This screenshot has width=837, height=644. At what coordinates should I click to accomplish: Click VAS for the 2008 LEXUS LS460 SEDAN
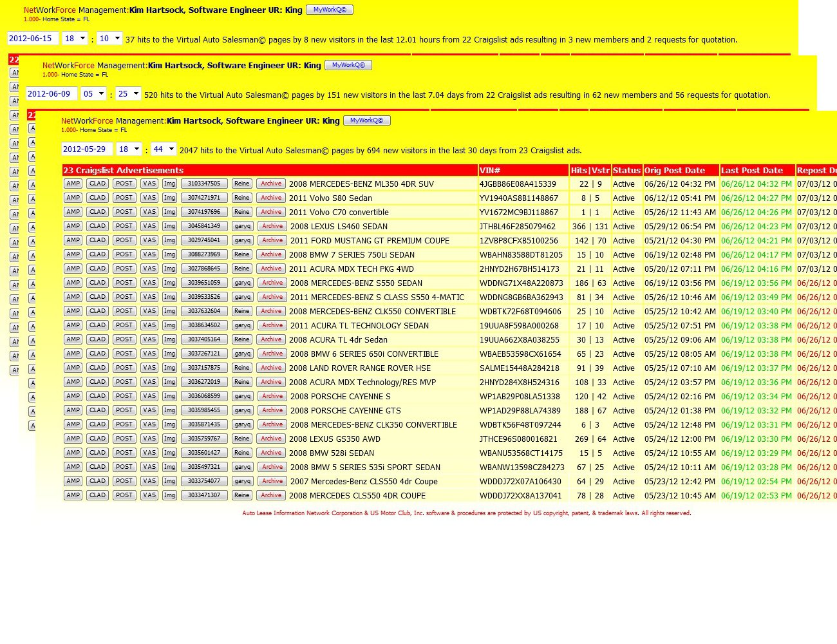pos(149,226)
